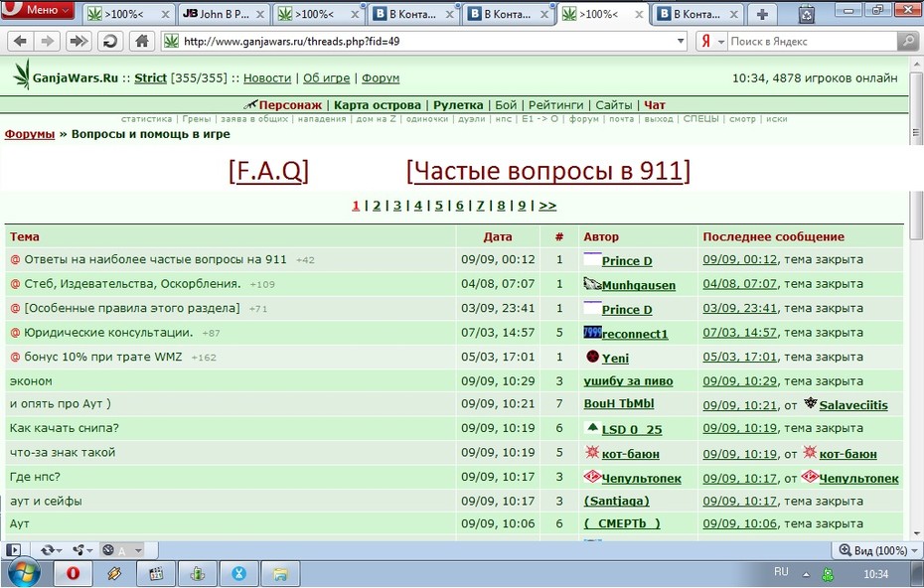Open the Об игре link
This screenshot has width=924, height=588.
327,77
